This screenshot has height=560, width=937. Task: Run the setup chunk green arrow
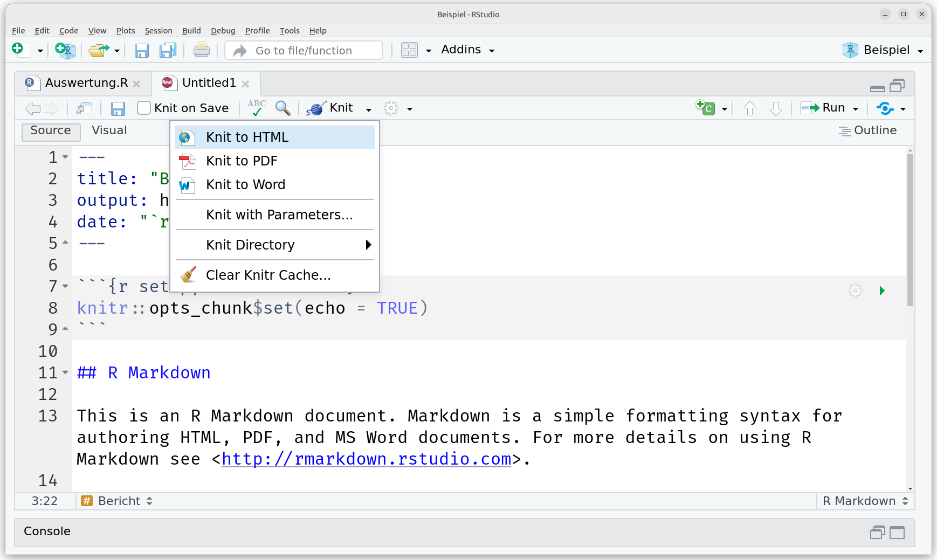click(882, 291)
